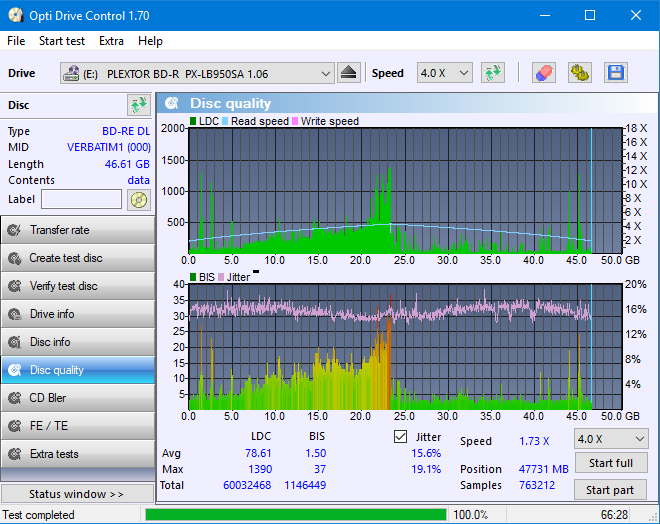Click the save floppy disk icon
Viewport: 660px width, 524px height.
point(616,73)
